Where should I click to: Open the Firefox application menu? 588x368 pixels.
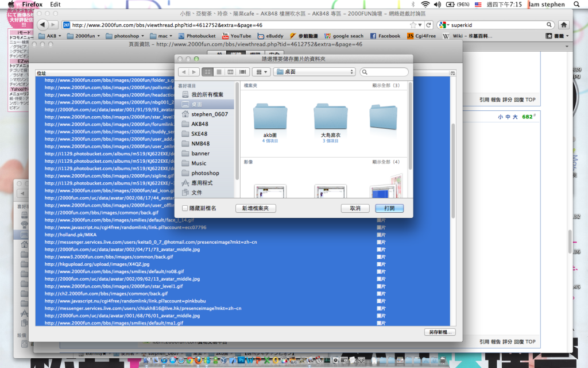(x=32, y=4)
